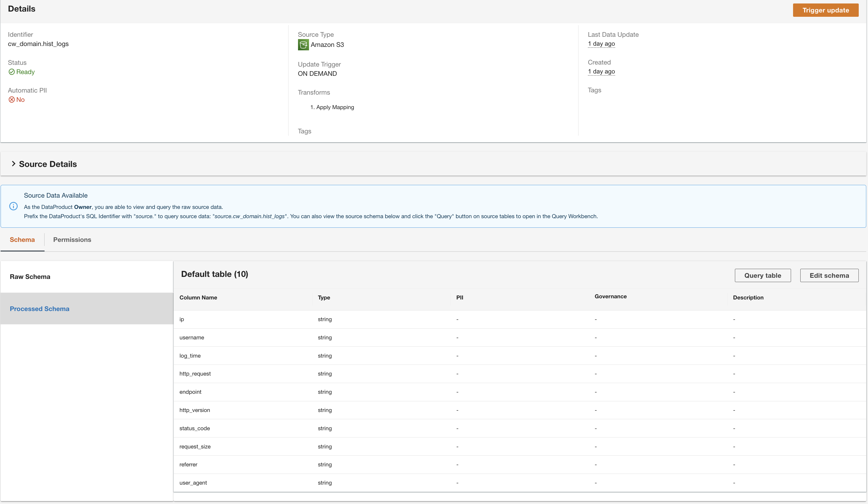Image resolution: width=868 pixels, height=504 pixels.
Task: Open the Edit schema button
Action: point(829,276)
